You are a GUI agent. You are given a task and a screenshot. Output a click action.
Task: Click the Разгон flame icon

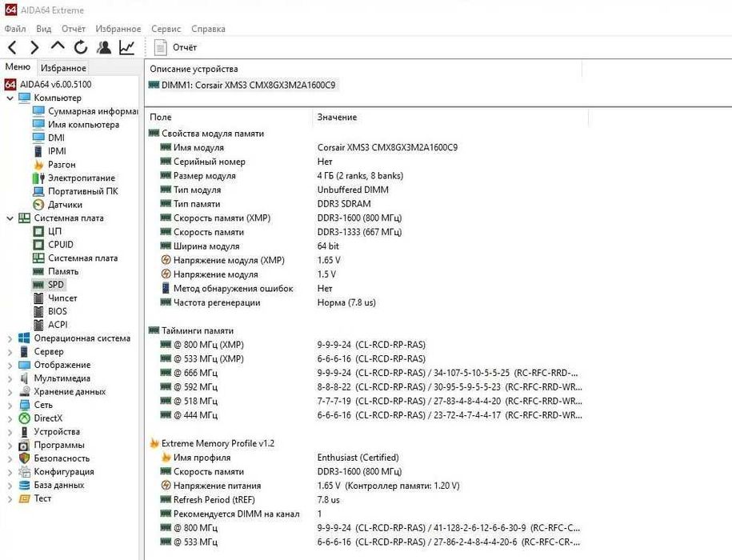pos(38,165)
